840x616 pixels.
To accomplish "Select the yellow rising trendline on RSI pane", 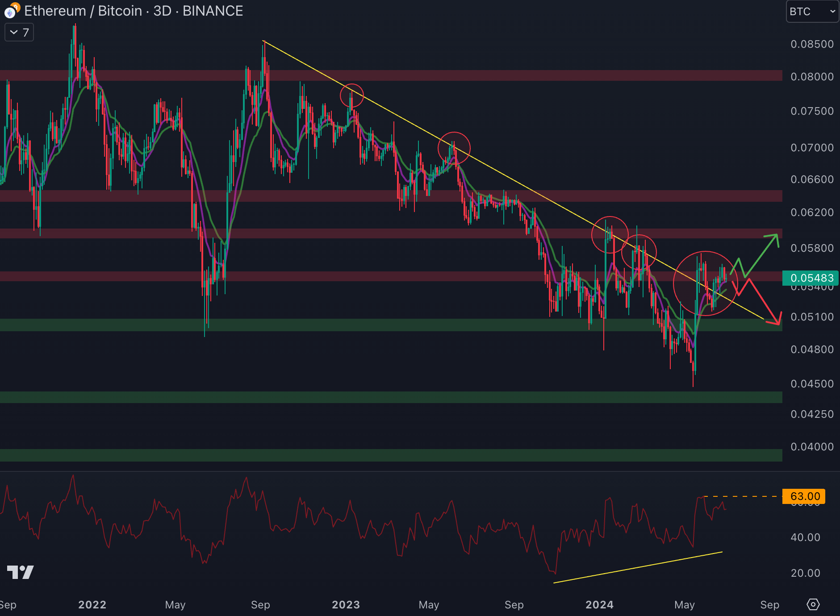I will pos(639,567).
